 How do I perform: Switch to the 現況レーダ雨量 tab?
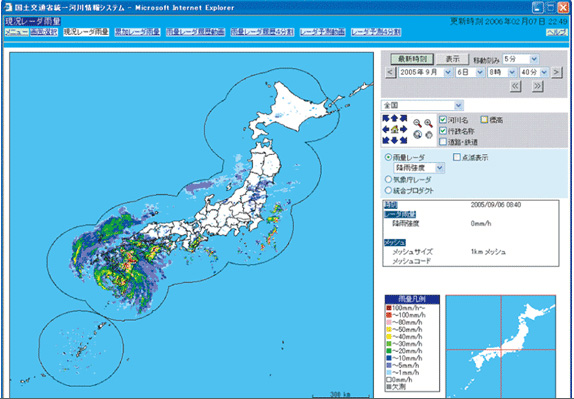(x=86, y=32)
